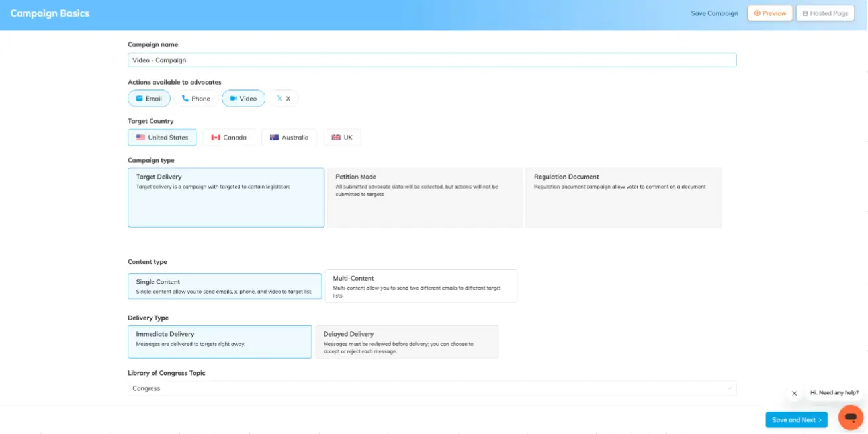The image size is (868, 434).
Task: Select the UK flag icon
Action: coord(336,138)
